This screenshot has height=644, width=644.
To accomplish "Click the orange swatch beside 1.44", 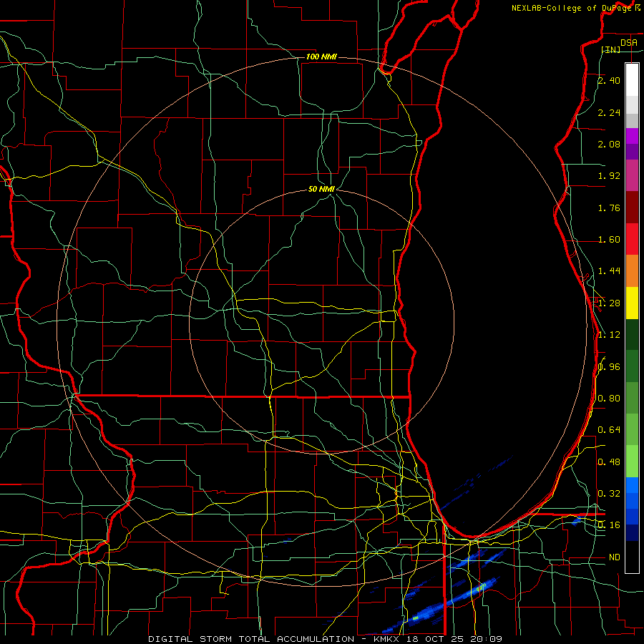I will [632, 271].
